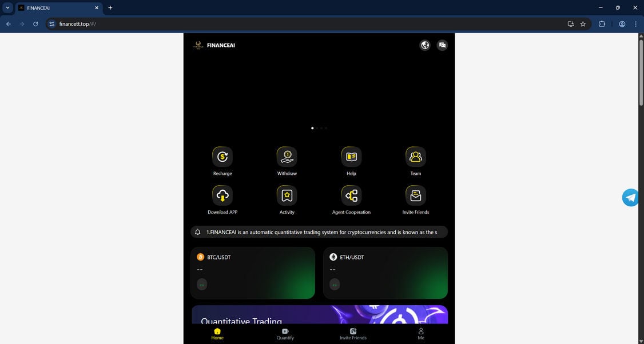This screenshot has height=344, width=644.
Task: Bookmark this page with the star
Action: pyautogui.click(x=583, y=24)
